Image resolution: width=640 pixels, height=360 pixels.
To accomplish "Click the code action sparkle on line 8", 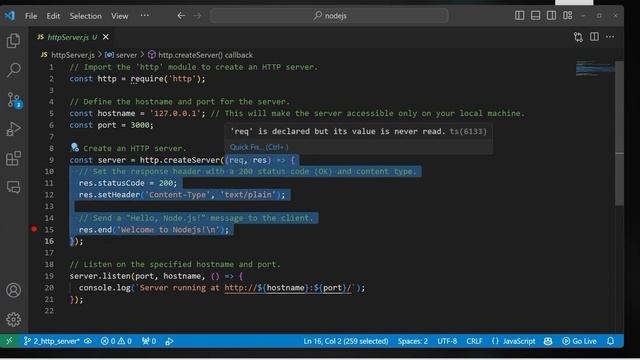I will [x=74, y=148].
